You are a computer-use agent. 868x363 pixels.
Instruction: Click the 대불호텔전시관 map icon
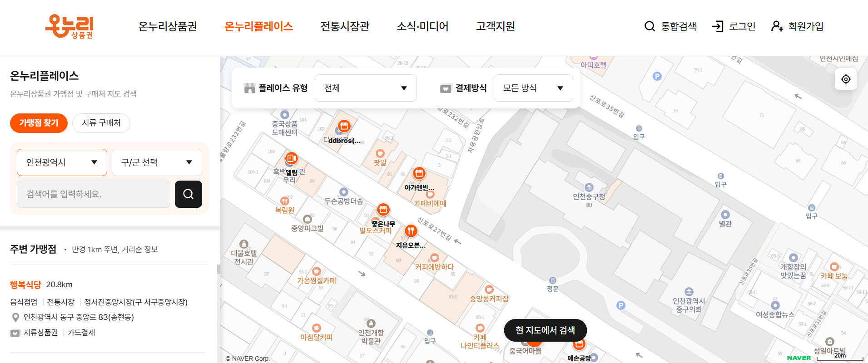244,244
